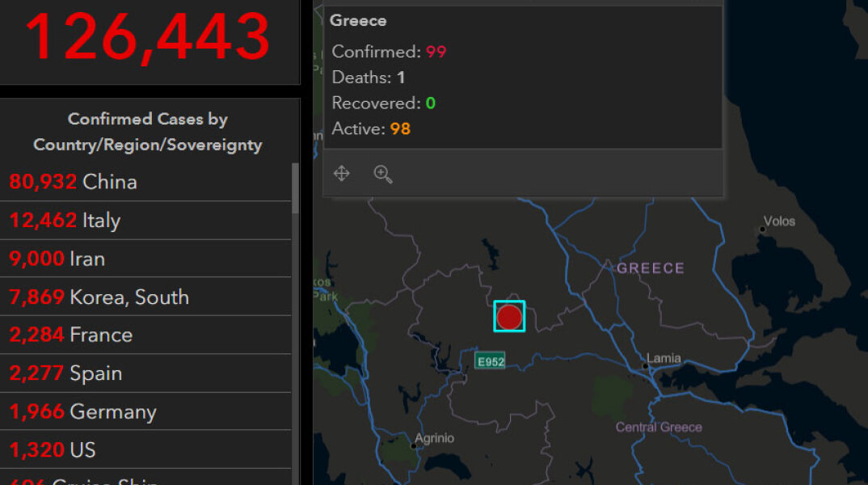Click the Central Greece region label
This screenshot has width=868, height=485.
coord(659,427)
